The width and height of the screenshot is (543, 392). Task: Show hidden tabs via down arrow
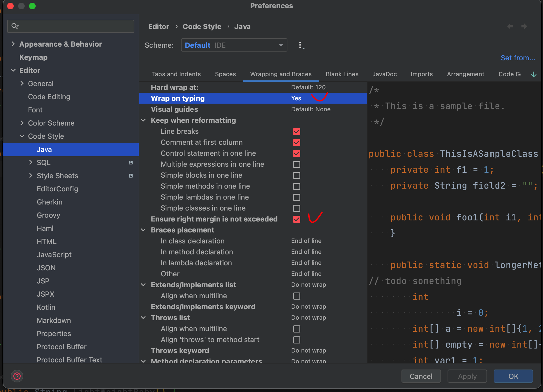pos(533,74)
